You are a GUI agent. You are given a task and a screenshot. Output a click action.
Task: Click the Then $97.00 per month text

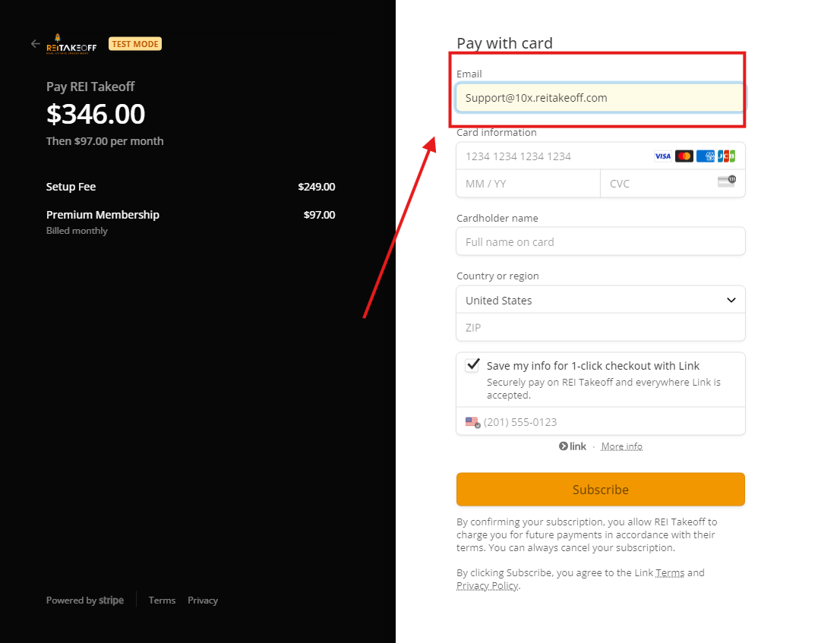click(x=105, y=141)
